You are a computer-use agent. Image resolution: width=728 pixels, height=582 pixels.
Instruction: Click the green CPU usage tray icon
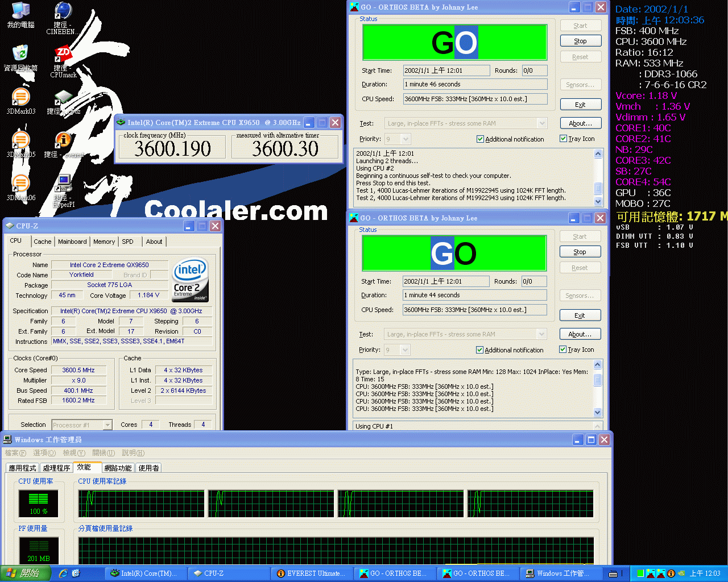click(x=640, y=573)
